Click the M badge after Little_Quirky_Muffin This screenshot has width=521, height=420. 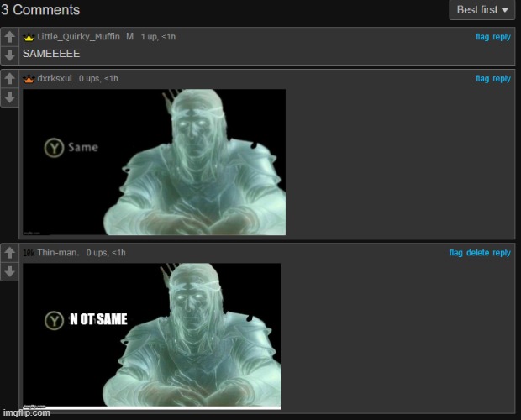(x=129, y=36)
